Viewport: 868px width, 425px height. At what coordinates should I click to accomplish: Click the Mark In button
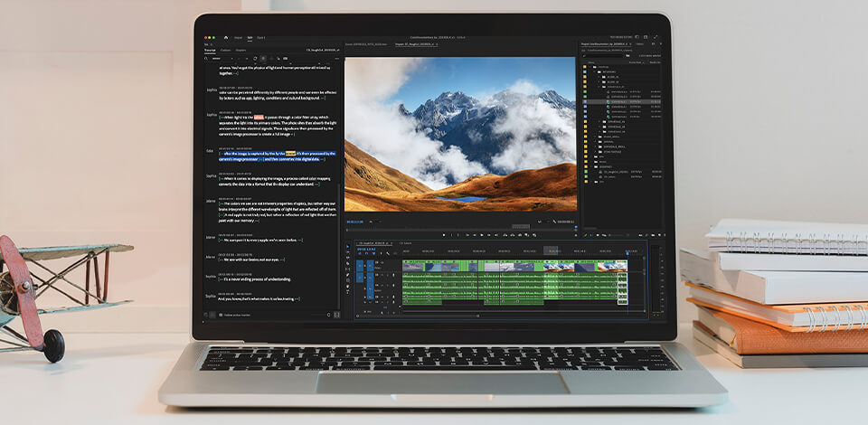tap(452, 234)
